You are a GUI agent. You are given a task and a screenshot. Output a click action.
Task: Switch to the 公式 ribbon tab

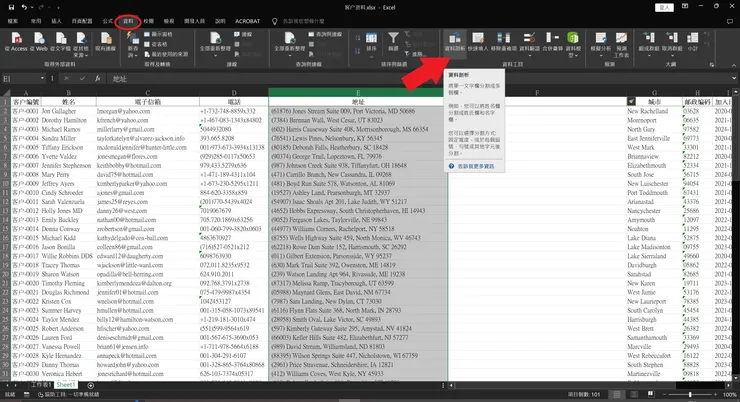[106, 20]
